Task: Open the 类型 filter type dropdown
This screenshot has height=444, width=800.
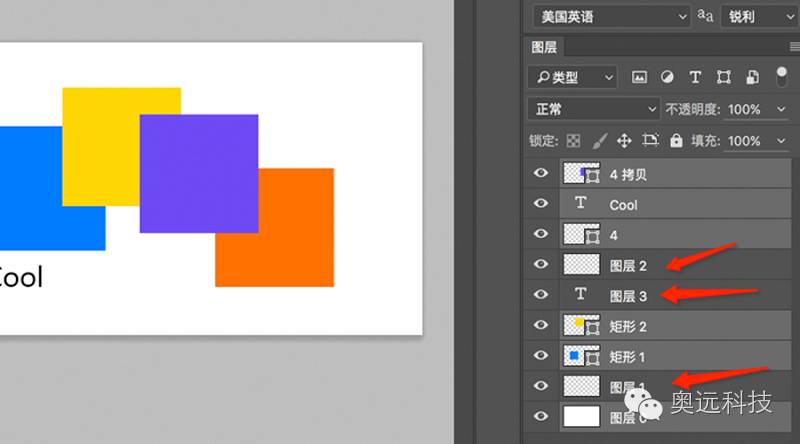Action: (572, 78)
